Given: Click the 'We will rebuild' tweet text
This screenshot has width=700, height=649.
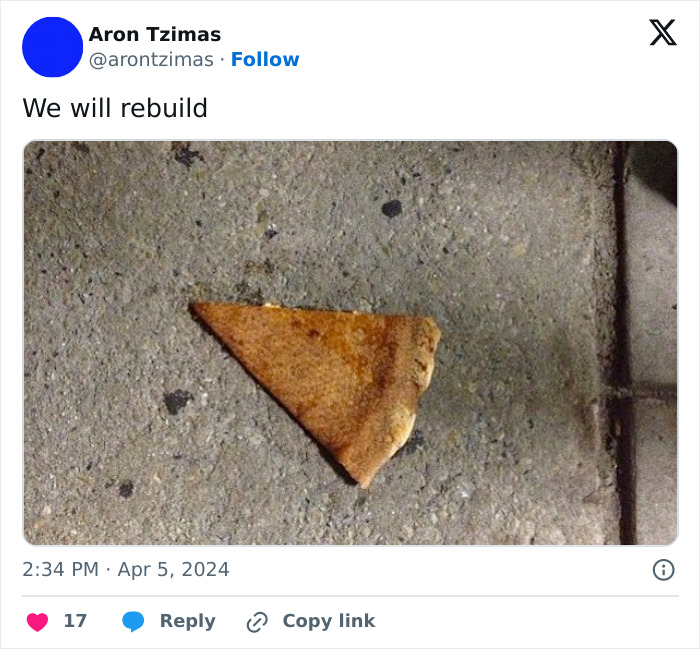Looking at the screenshot, I should pos(115,108).
